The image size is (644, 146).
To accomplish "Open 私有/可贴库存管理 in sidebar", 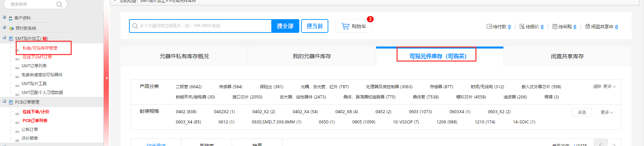I will (x=40, y=48).
